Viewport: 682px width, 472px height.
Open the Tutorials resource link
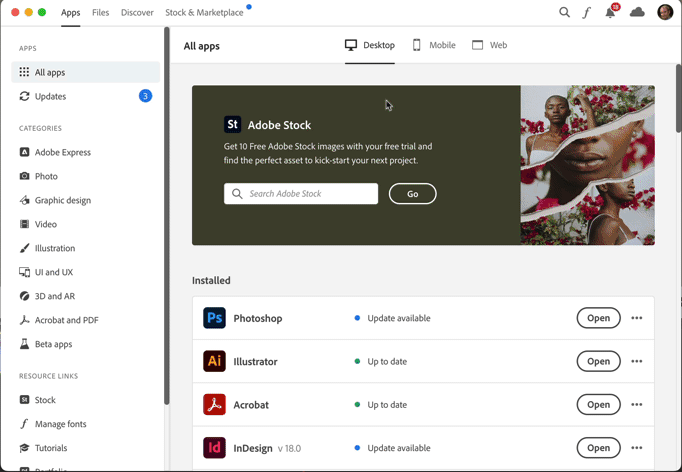point(43,448)
